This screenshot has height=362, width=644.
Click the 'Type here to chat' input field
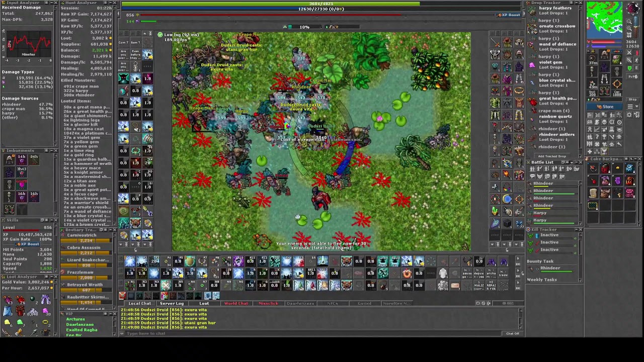[312, 333]
